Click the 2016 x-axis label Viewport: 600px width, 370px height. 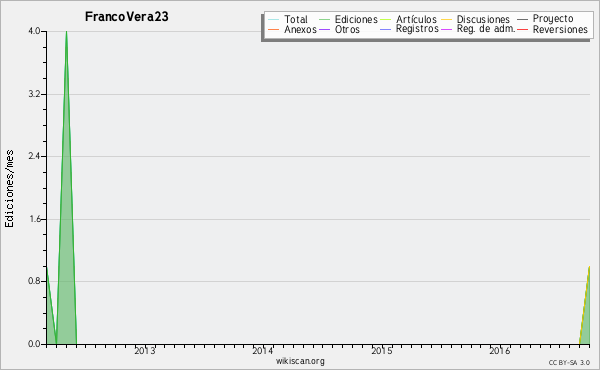(500, 350)
